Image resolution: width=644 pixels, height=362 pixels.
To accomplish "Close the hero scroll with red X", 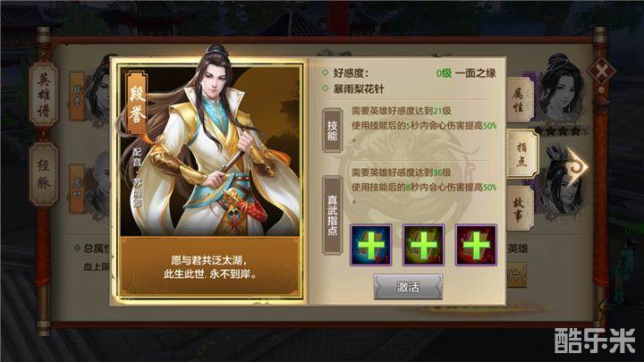I will [602, 72].
